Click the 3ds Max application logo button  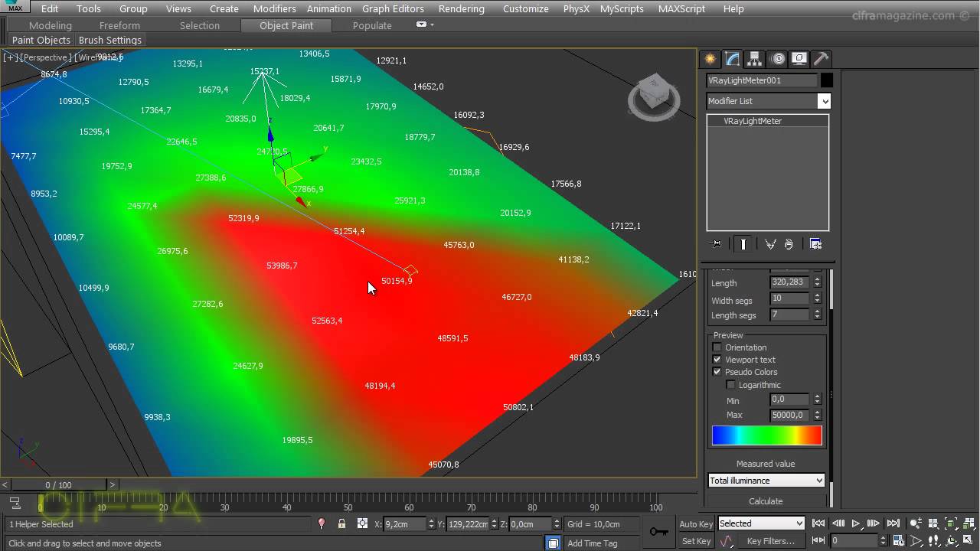(15, 7)
